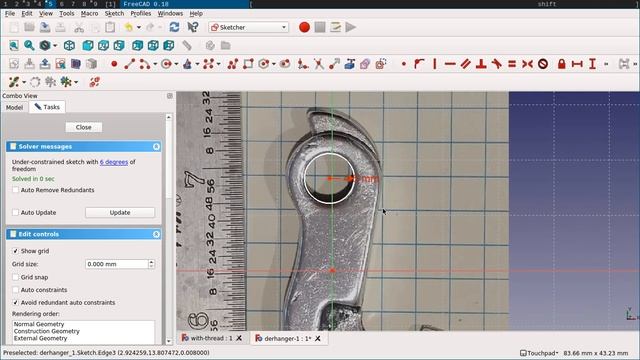Screen dimensions: 640x360
Task: Open the Macro menu
Action: [x=89, y=13]
